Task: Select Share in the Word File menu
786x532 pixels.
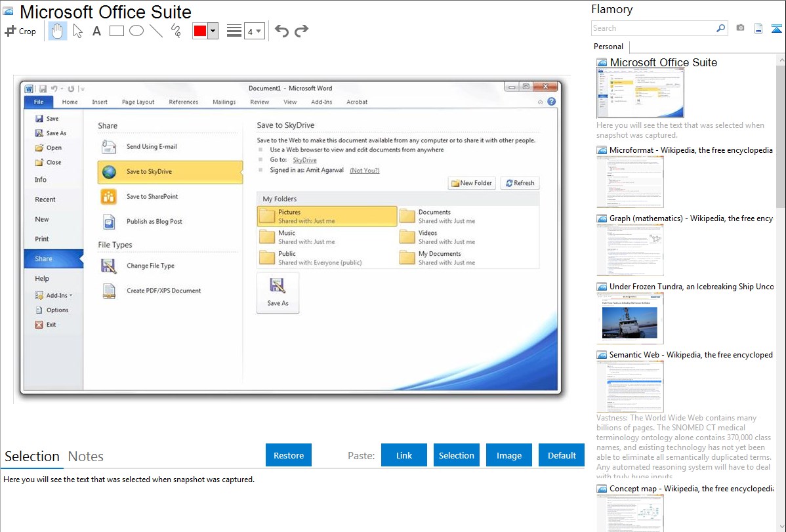Action: pyautogui.click(x=52, y=258)
